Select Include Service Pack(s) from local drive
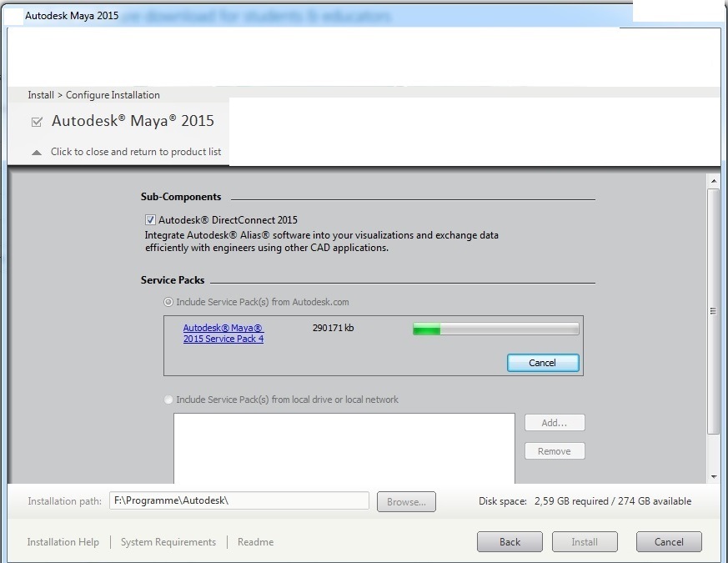 coord(168,400)
